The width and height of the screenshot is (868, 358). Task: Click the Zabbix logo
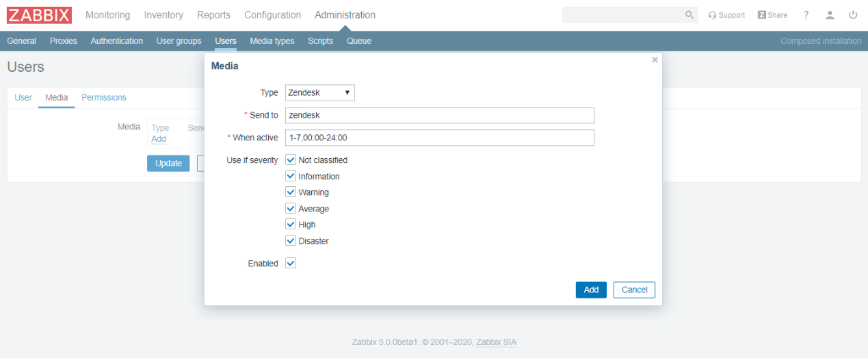39,15
